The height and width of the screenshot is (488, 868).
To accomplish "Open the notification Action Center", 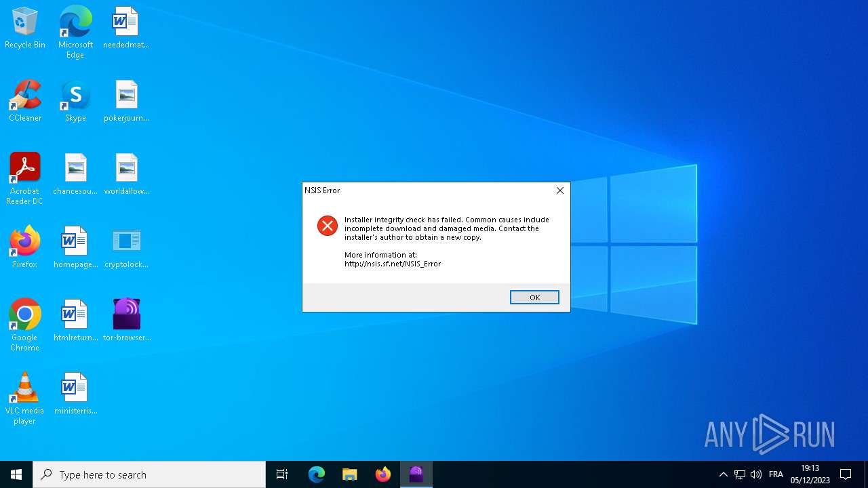I will (x=846, y=474).
